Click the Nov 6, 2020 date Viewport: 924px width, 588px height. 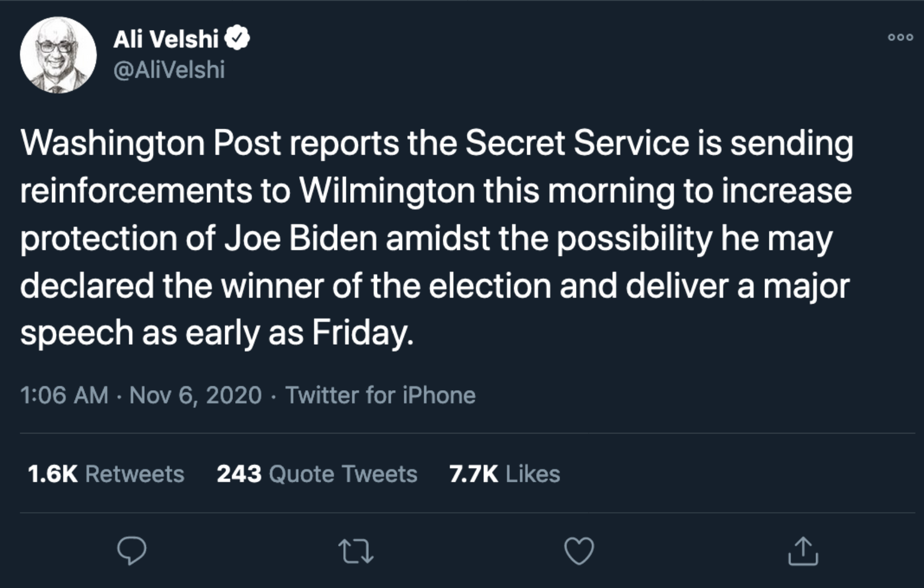(x=196, y=395)
